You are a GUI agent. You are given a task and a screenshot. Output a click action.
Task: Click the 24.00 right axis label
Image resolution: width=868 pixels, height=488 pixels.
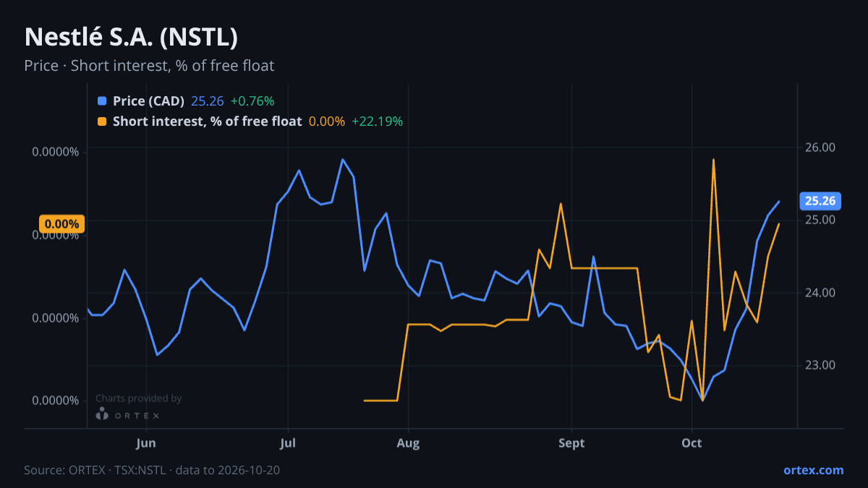point(822,292)
